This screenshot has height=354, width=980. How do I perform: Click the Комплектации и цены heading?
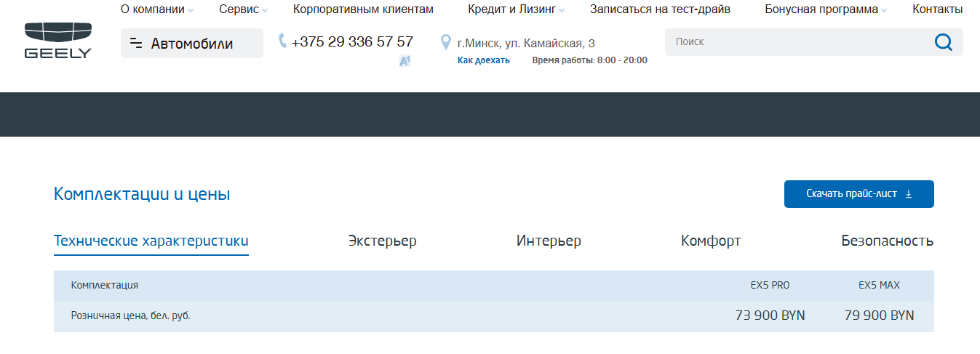coord(142,195)
